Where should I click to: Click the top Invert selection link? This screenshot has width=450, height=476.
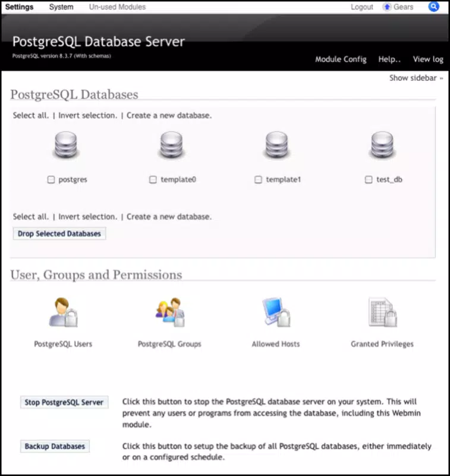(x=87, y=115)
